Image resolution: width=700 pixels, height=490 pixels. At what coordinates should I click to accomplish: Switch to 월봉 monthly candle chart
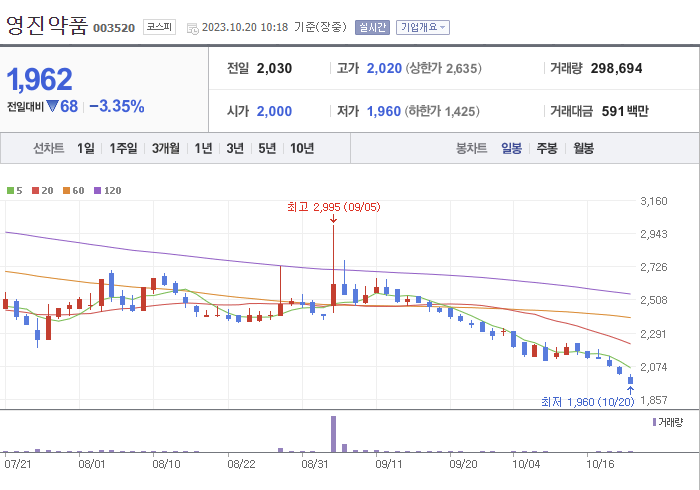[583, 148]
